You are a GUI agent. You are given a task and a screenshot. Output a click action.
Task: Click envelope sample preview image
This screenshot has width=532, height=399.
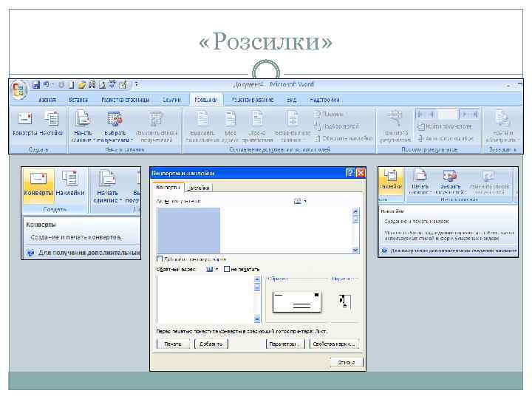296,301
